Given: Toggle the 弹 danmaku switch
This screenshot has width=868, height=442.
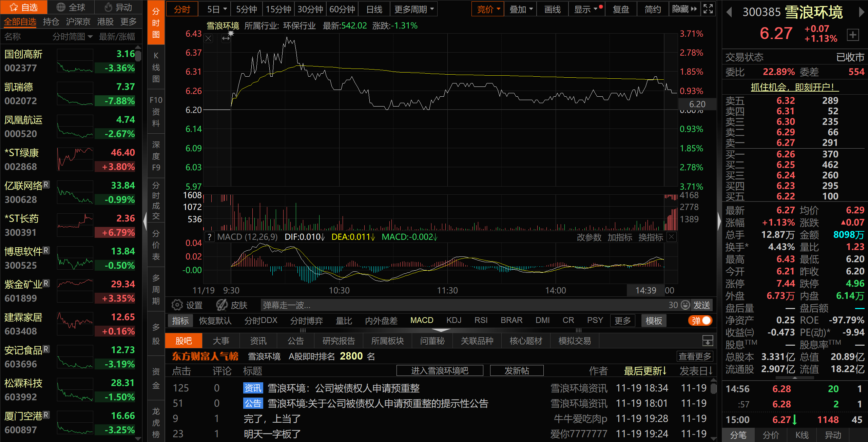Looking at the screenshot, I should click(700, 321).
